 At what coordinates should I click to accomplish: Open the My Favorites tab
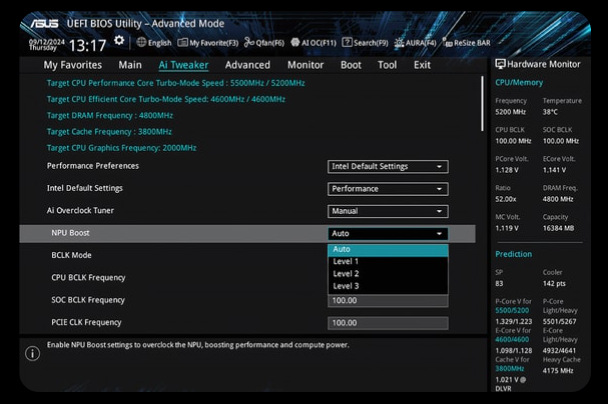pos(73,65)
